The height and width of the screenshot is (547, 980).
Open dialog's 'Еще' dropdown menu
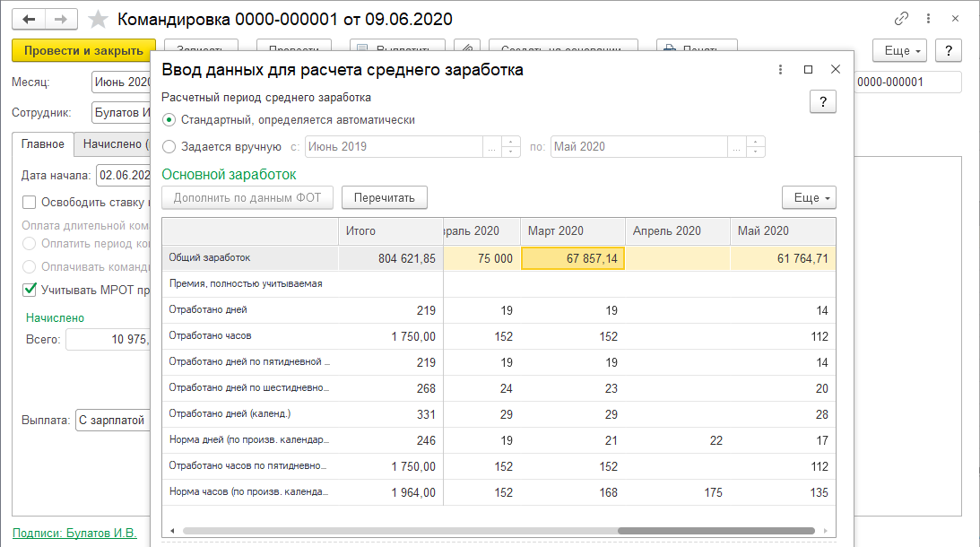coord(808,197)
